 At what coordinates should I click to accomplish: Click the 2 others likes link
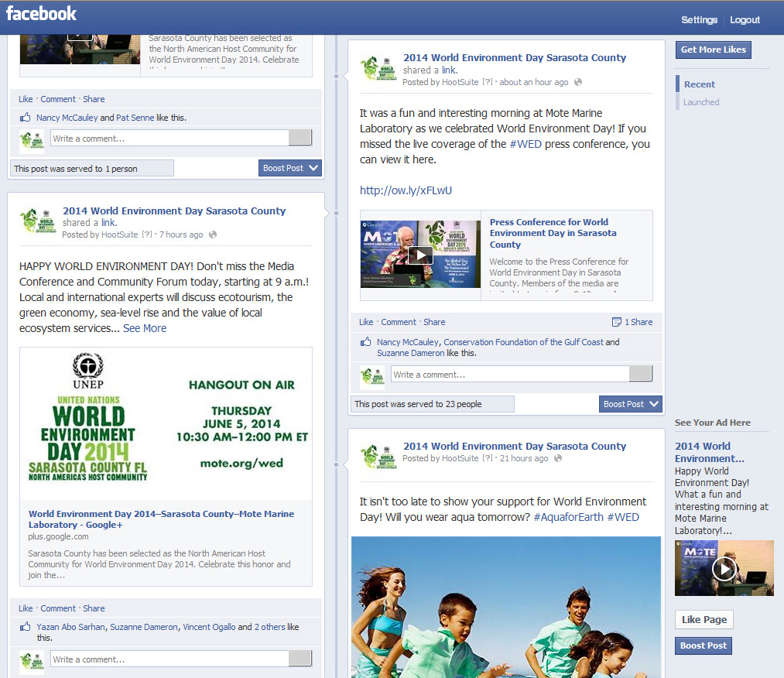[269, 626]
